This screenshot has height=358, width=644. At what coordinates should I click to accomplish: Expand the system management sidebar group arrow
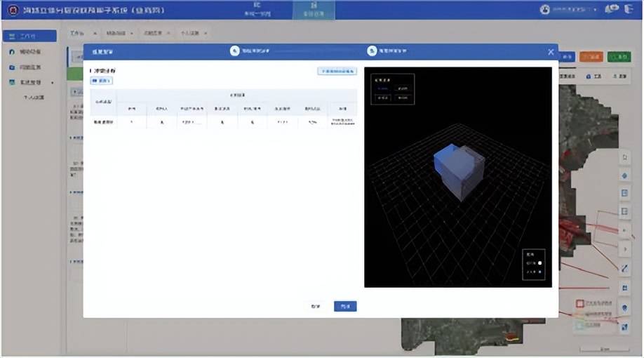[x=52, y=83]
